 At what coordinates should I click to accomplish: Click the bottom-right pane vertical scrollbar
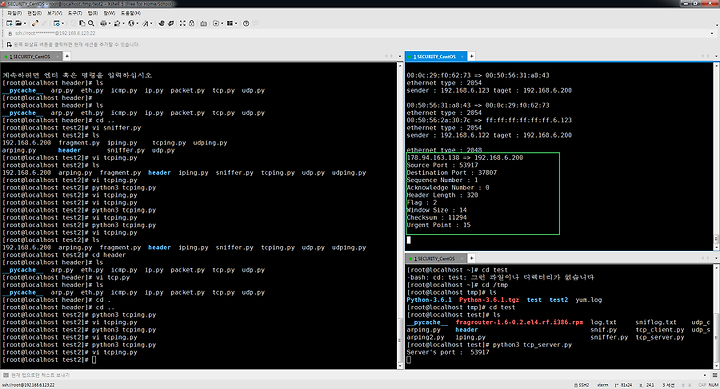click(716, 316)
